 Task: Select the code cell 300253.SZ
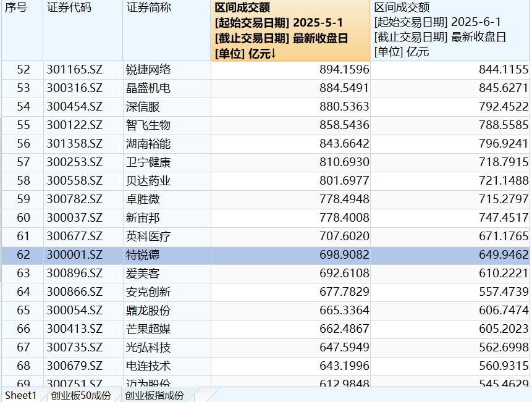83,162
